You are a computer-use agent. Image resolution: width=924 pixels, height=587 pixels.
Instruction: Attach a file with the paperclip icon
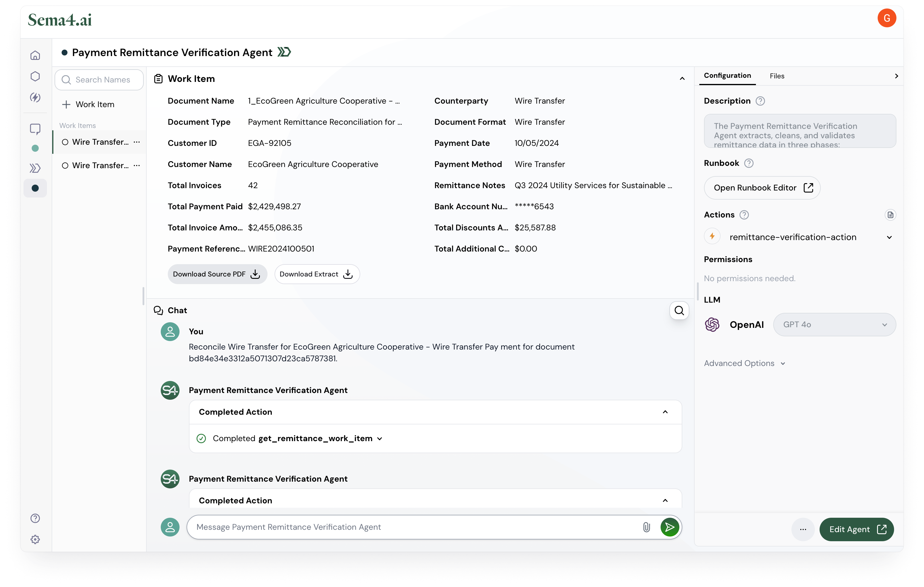[x=646, y=527]
